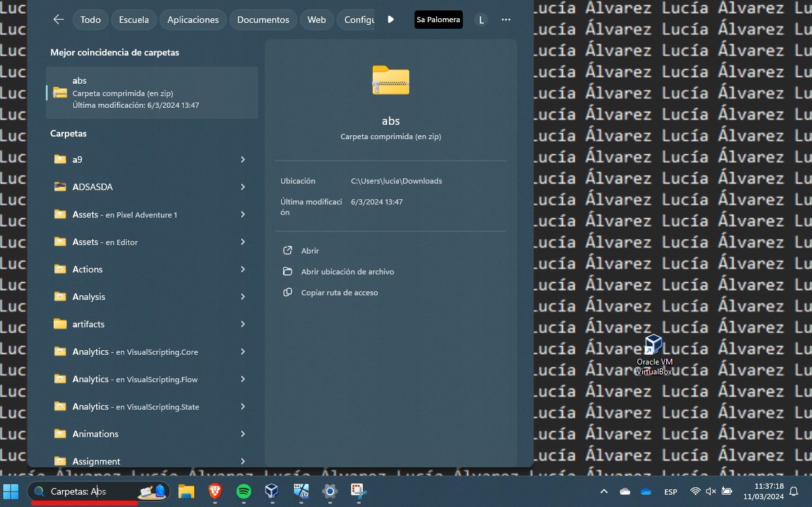Viewport: 812px width, 507px height.
Task: Click the copy icon beside Copiar ruta
Action: [x=288, y=293]
